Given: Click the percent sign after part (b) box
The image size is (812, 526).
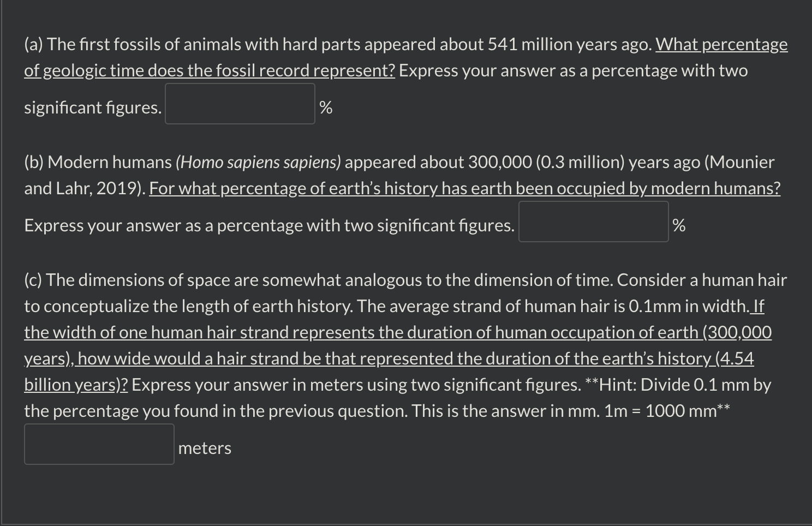Looking at the screenshot, I should [680, 225].
